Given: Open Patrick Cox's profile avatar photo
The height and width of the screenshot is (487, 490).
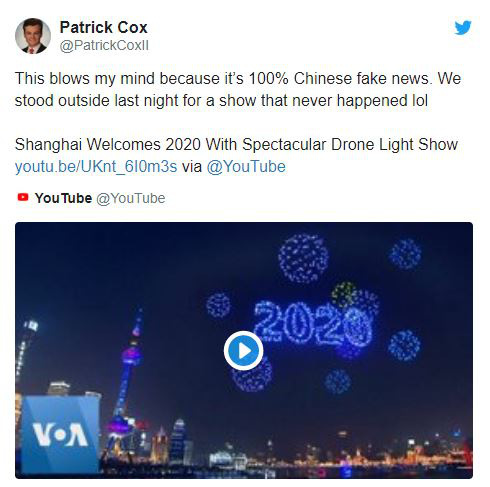Looking at the screenshot, I should [x=33, y=36].
